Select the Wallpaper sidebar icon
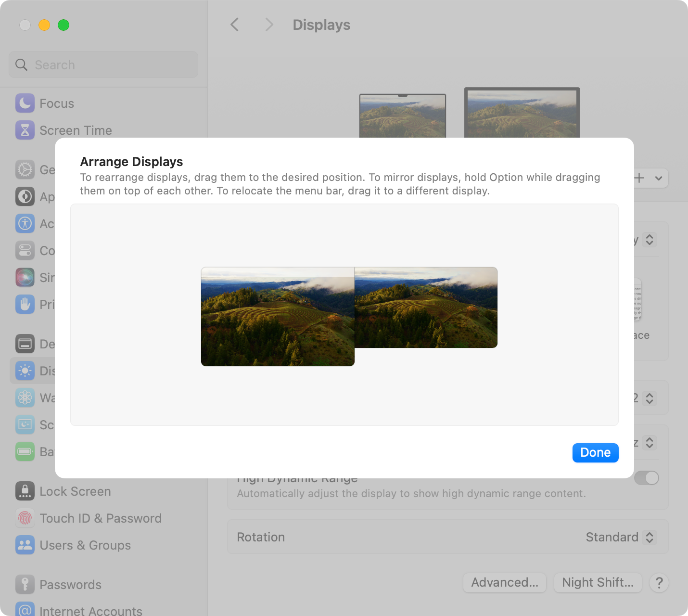Image resolution: width=688 pixels, height=616 pixels. point(25,398)
